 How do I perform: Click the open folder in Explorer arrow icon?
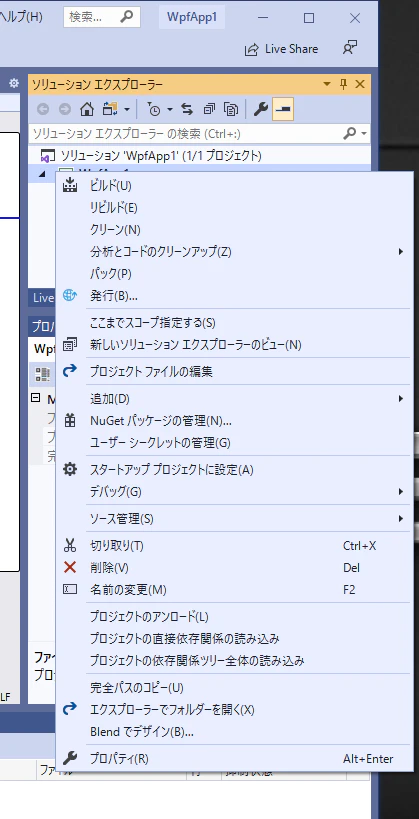[x=69, y=709]
